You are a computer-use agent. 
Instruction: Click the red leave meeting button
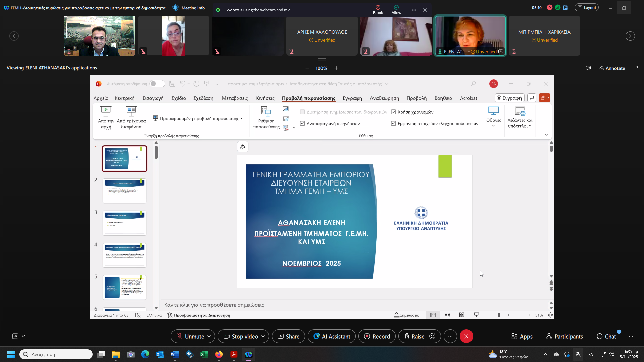(466, 336)
